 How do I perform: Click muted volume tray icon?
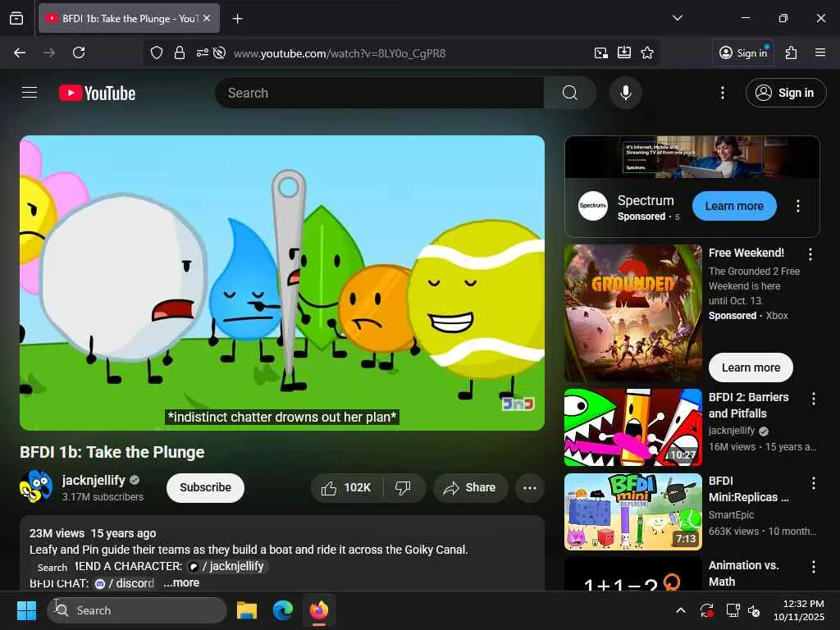click(x=754, y=610)
